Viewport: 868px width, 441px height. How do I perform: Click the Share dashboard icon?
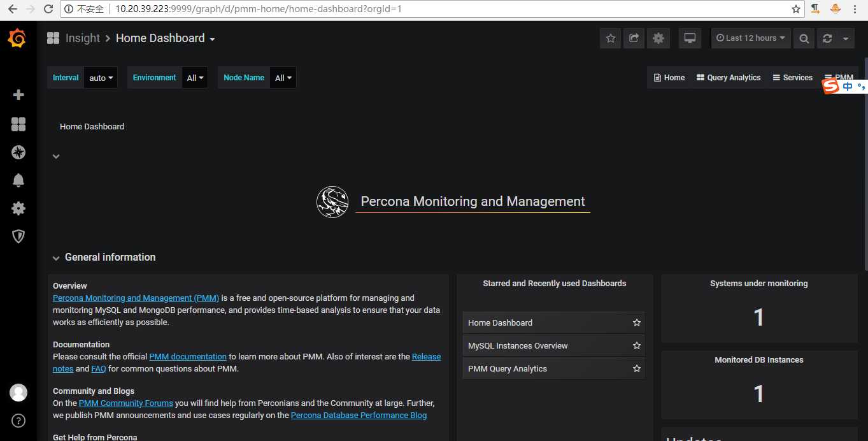click(634, 38)
